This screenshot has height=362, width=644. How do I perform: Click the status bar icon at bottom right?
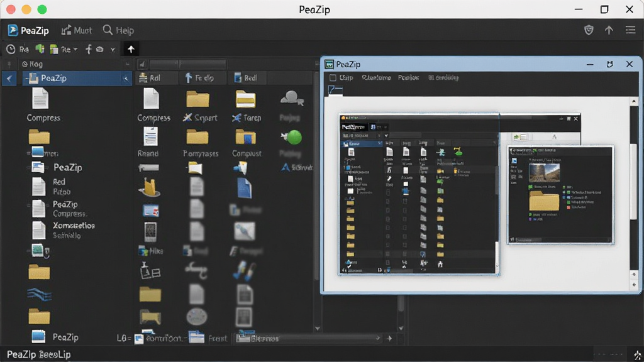637,355
